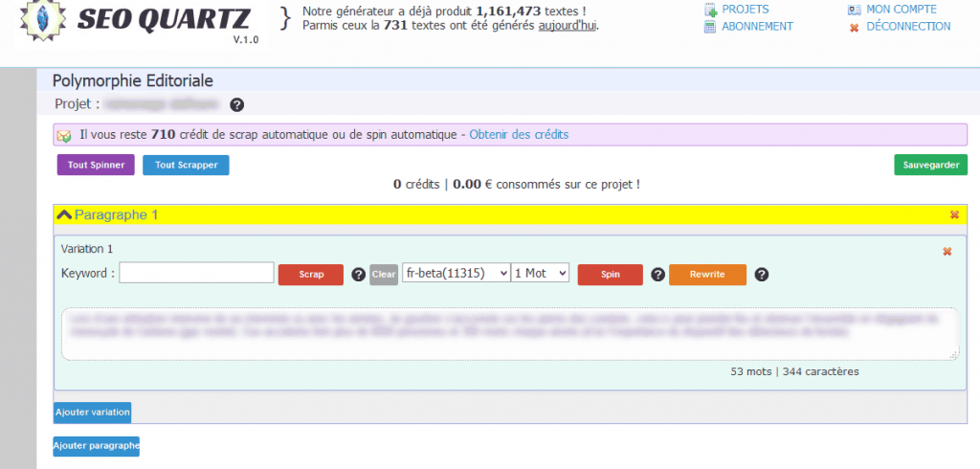Click the red Scrap button

point(311,275)
